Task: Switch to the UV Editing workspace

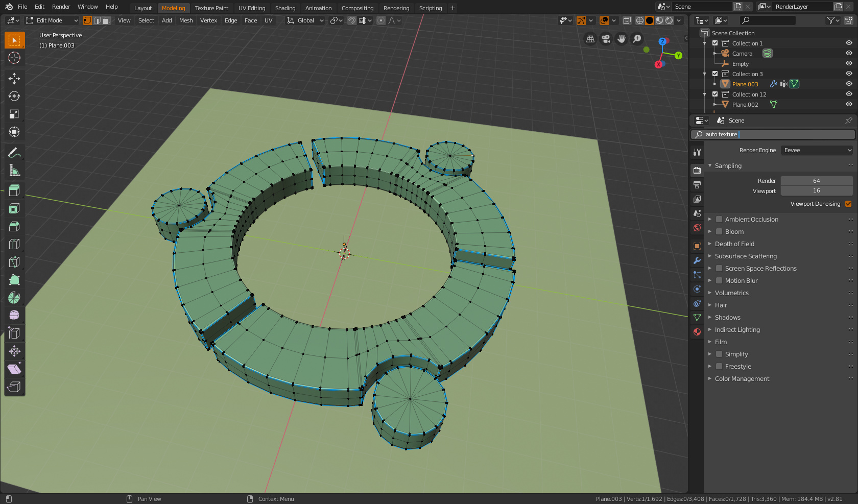Action: [252, 8]
